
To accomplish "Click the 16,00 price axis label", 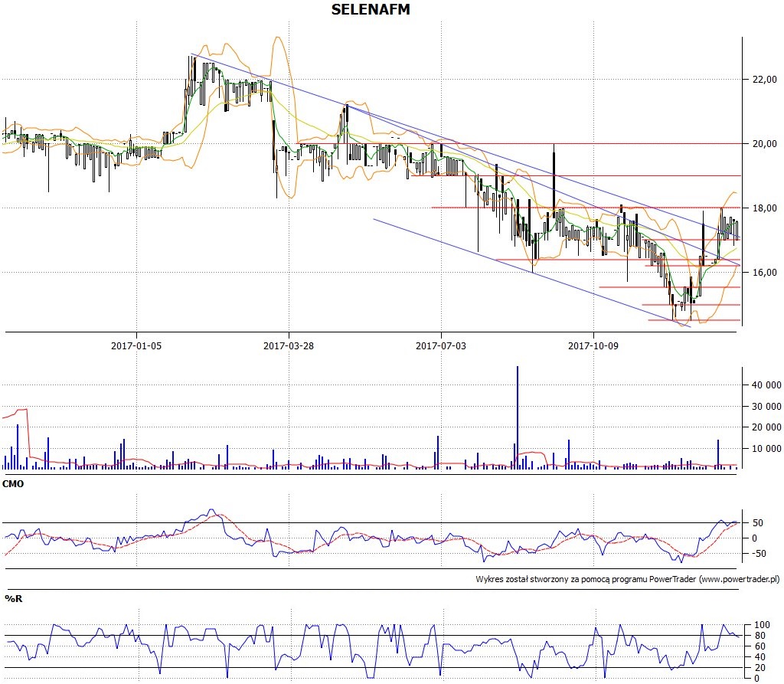I will click(x=765, y=272).
